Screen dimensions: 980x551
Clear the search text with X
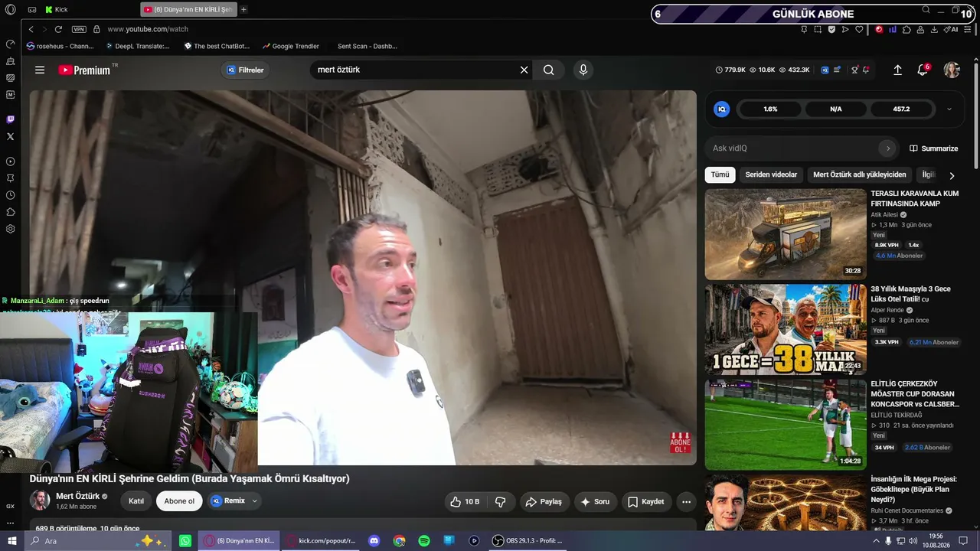tap(524, 70)
